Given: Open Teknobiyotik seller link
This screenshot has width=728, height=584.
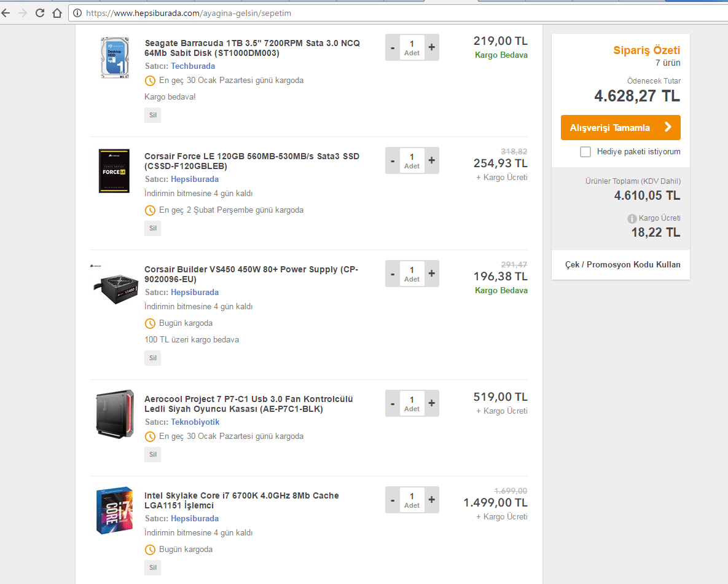Looking at the screenshot, I should pyautogui.click(x=195, y=422).
